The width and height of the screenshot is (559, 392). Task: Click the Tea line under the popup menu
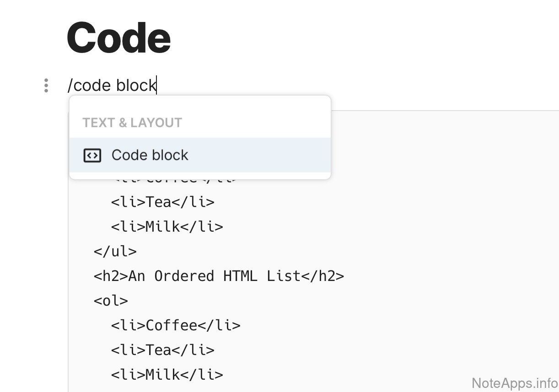pos(162,202)
